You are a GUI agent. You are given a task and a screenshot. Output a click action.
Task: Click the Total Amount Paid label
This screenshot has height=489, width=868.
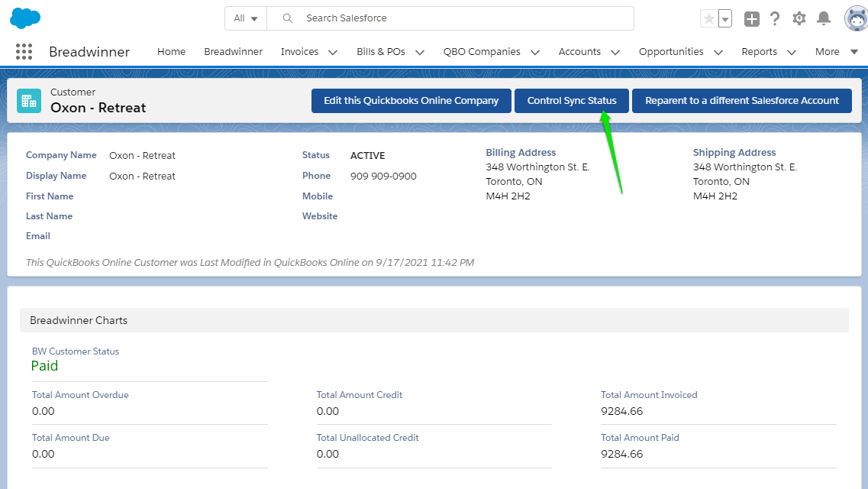[x=640, y=438]
